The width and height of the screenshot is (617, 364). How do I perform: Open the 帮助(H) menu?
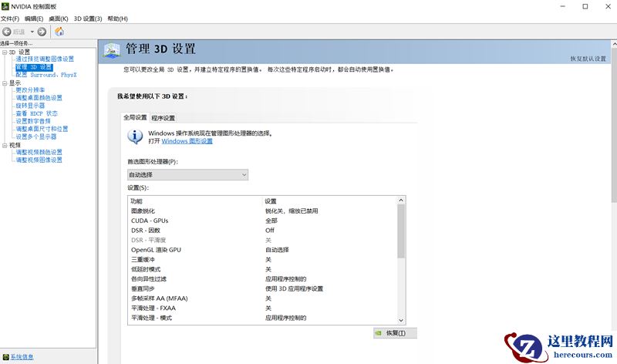coord(118,19)
